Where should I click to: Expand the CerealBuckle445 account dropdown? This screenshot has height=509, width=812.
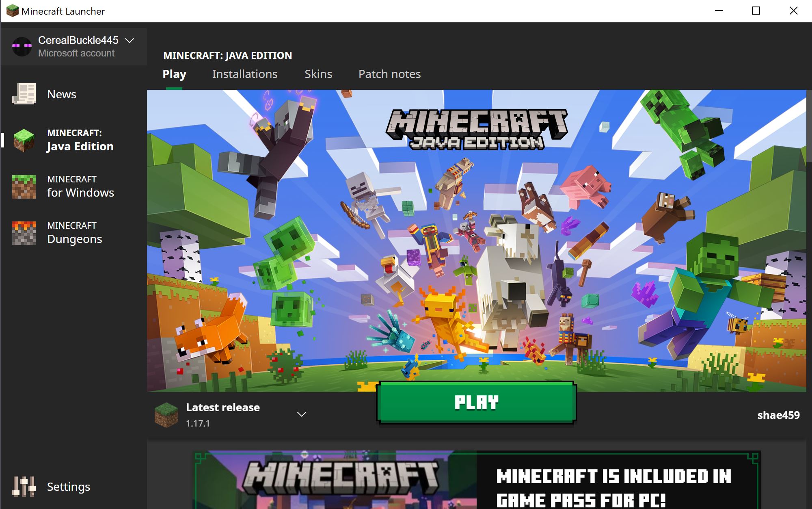pos(130,41)
